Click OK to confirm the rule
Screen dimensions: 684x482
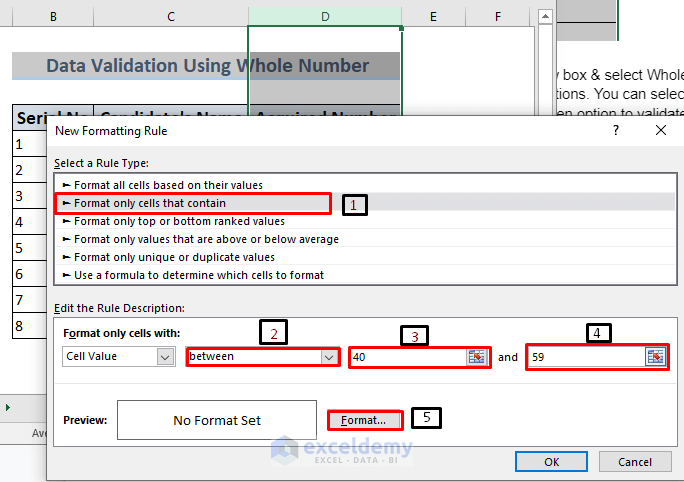[551, 462]
